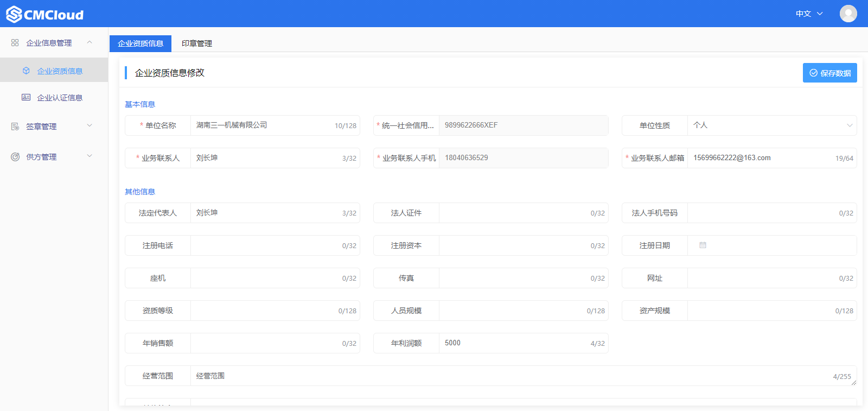
Task: Collapse the 企业信息管理 menu chevron
Action: (90, 42)
